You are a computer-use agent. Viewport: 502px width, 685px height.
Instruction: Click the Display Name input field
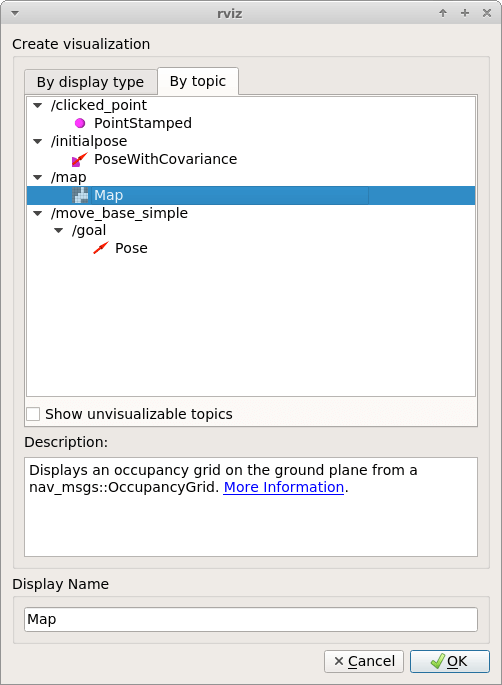point(251,619)
